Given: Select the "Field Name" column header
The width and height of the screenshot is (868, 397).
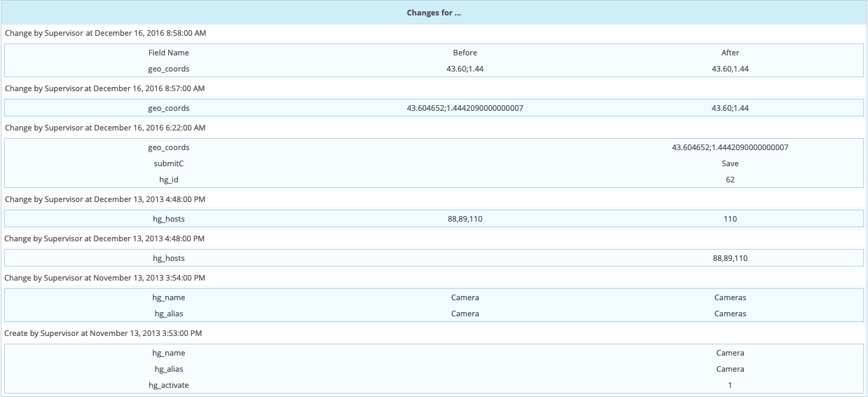Looking at the screenshot, I should (168, 53).
